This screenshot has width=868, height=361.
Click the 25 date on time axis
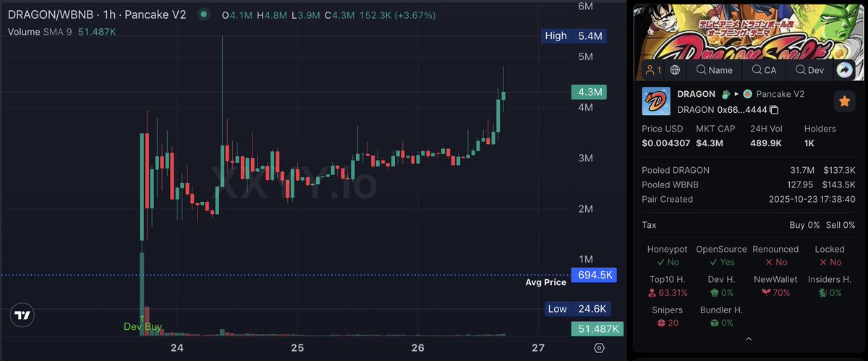click(x=297, y=348)
